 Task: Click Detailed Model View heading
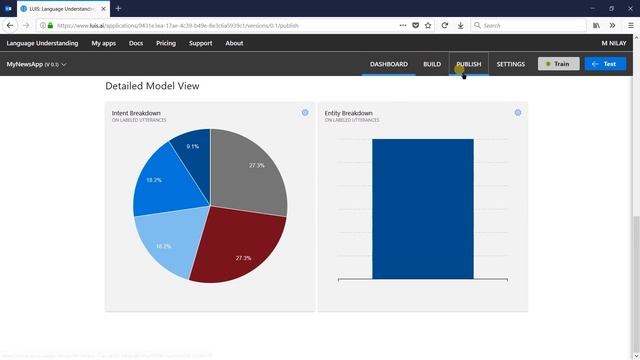(x=152, y=86)
